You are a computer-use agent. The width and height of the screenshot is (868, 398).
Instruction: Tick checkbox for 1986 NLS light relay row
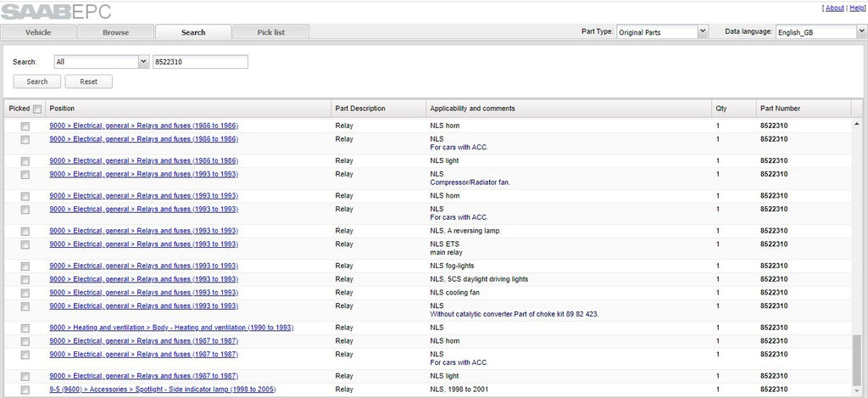click(25, 161)
